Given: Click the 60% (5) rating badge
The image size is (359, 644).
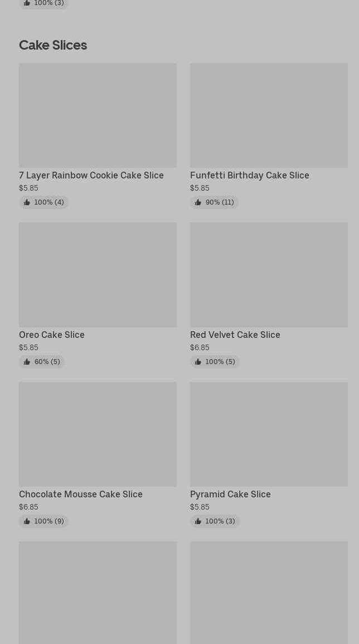Looking at the screenshot, I should coord(42,362).
